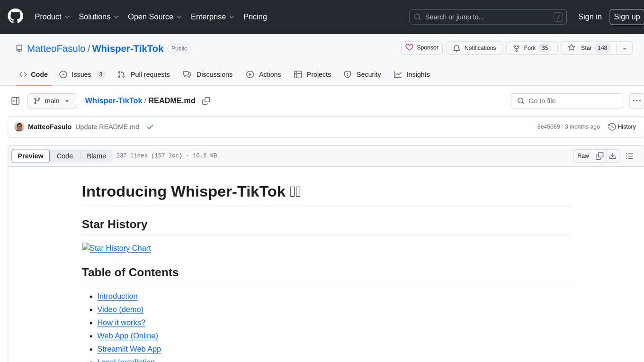Jump to Video (demo) section
The image size is (644, 362).
[120, 309]
